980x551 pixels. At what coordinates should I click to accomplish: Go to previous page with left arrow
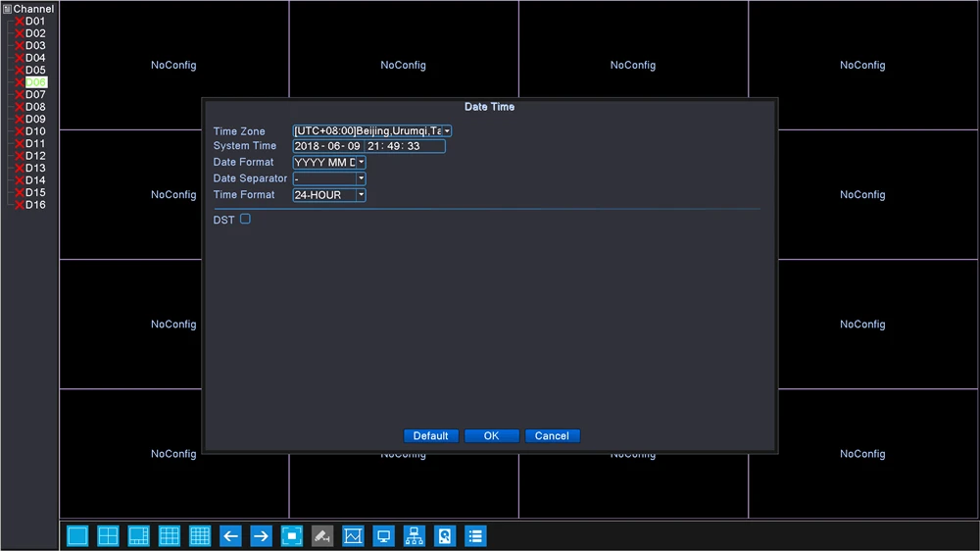230,536
